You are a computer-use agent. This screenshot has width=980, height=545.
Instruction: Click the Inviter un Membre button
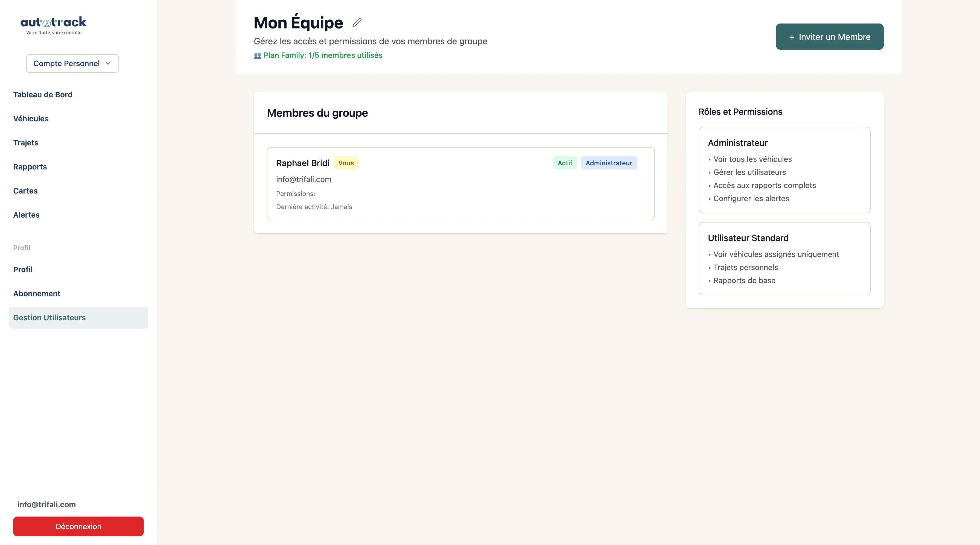[x=830, y=37]
